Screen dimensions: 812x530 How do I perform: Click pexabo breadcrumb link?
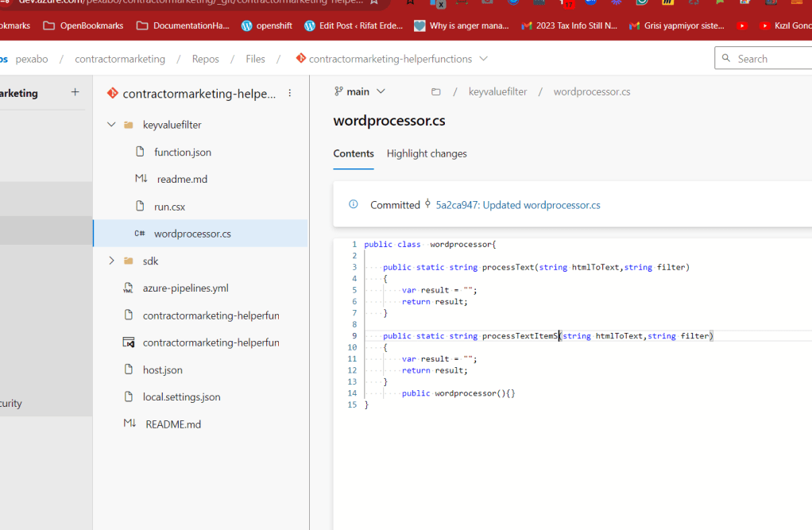tap(32, 59)
